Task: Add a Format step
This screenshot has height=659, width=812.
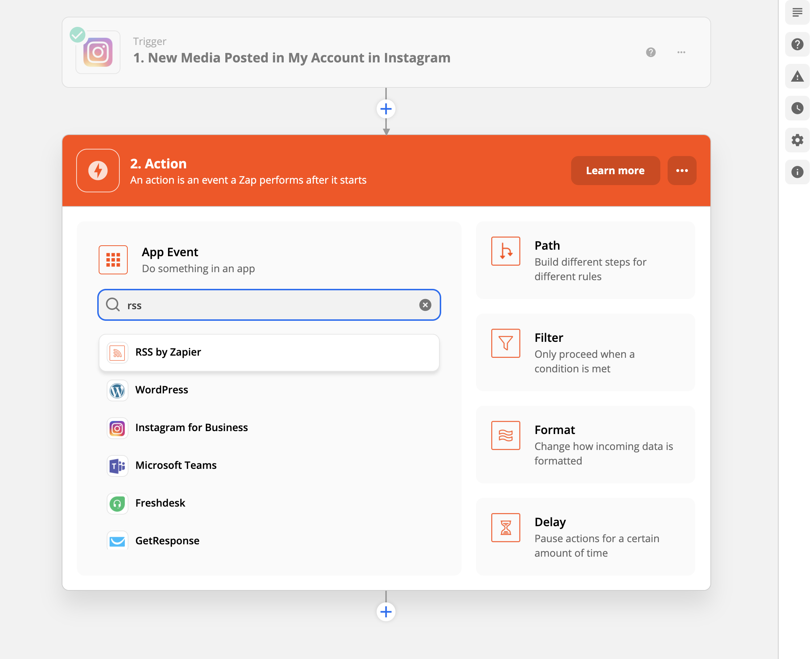Action: (x=586, y=445)
